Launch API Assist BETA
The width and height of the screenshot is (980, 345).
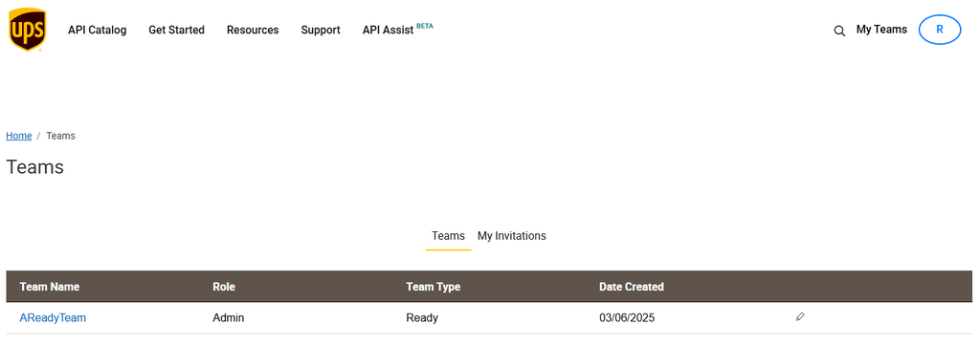397,30
